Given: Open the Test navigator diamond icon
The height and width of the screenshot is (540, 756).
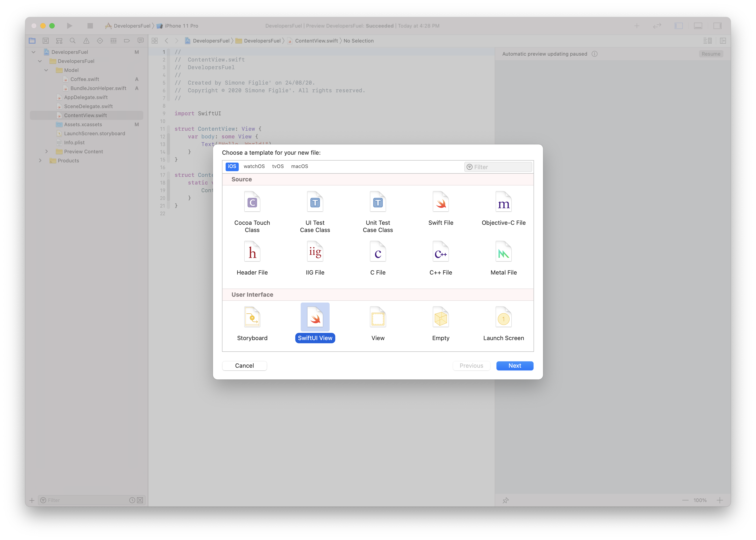Looking at the screenshot, I should point(100,40).
